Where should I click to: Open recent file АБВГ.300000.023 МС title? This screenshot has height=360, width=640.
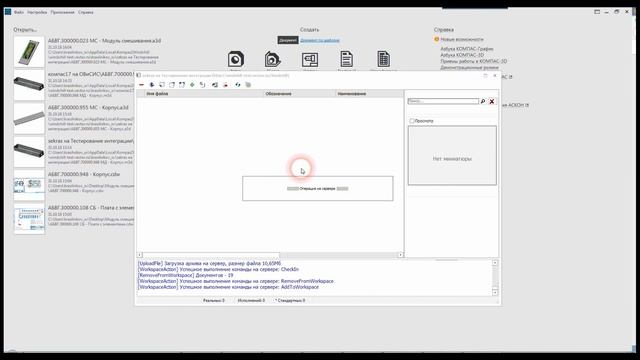(104, 41)
